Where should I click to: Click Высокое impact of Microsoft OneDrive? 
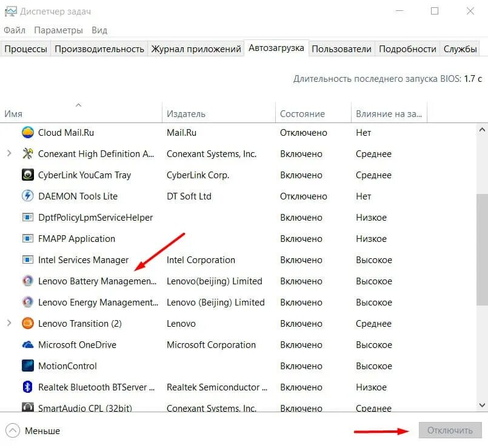click(374, 345)
